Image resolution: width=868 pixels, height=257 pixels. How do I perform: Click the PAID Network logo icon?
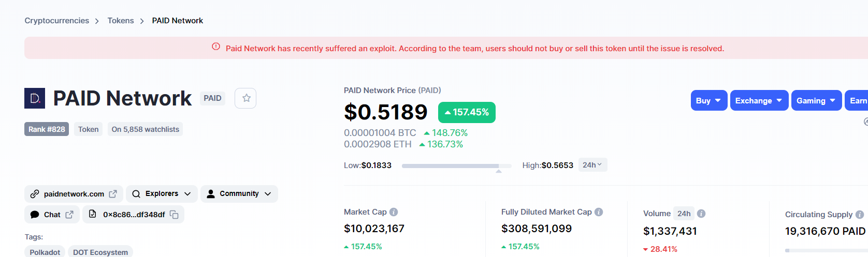[x=35, y=98]
